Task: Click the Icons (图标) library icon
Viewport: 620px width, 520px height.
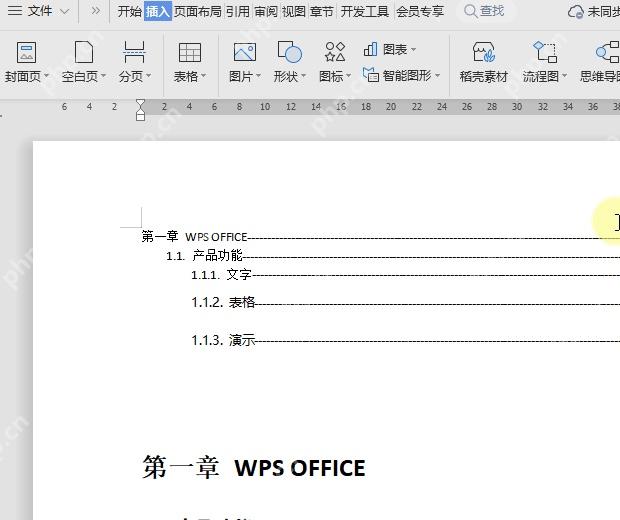Action: click(335, 52)
